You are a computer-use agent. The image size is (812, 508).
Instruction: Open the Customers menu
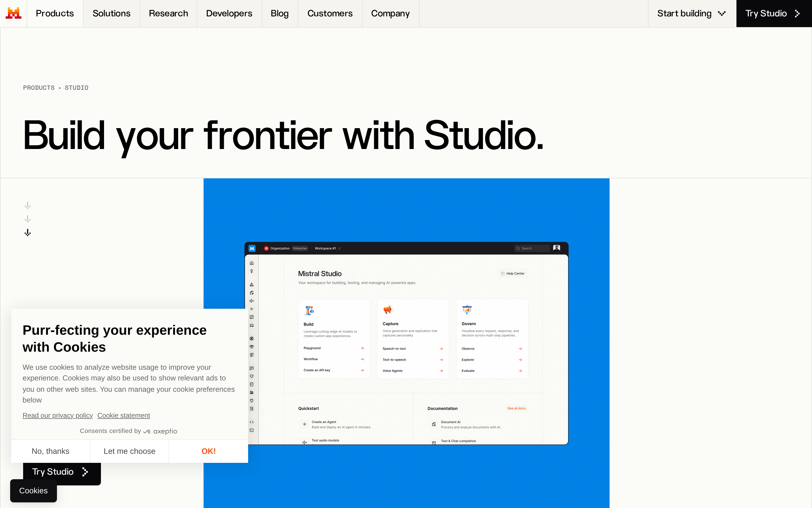pos(330,14)
